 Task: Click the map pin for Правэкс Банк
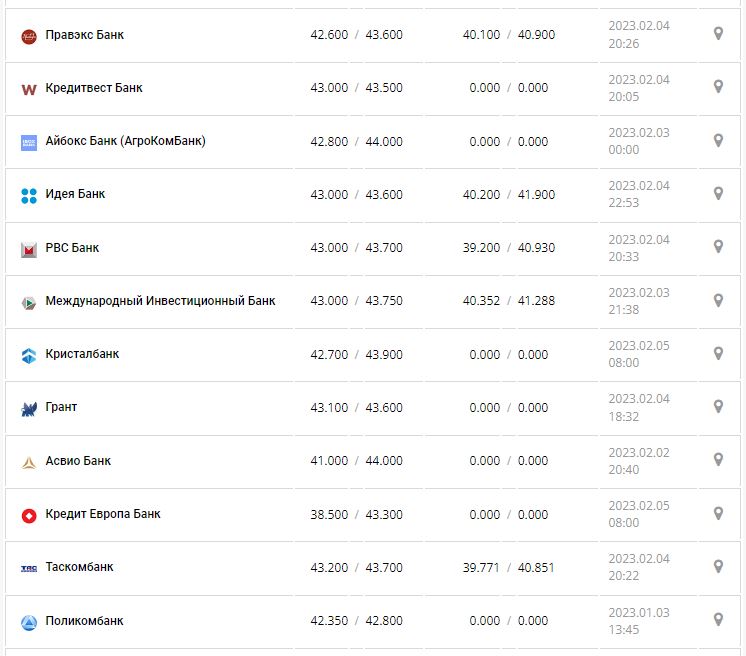pos(718,34)
